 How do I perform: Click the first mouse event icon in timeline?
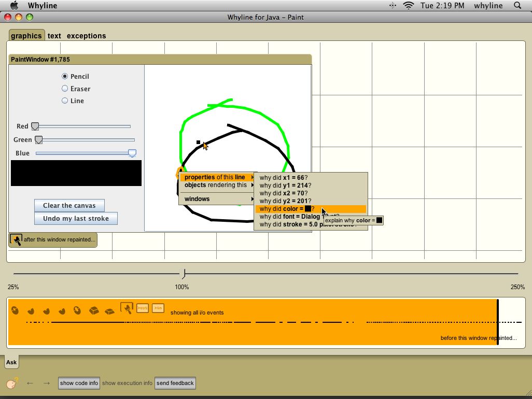click(15, 310)
